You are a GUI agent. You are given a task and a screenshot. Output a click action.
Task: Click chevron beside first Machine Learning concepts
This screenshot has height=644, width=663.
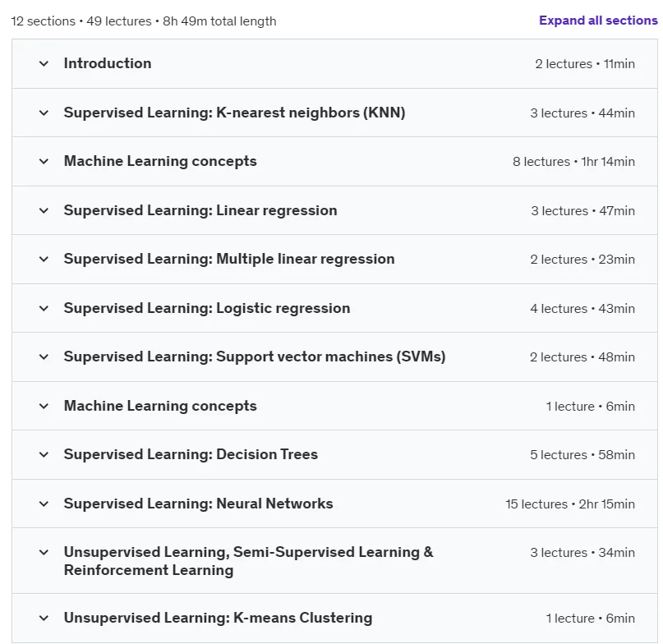pyautogui.click(x=44, y=162)
